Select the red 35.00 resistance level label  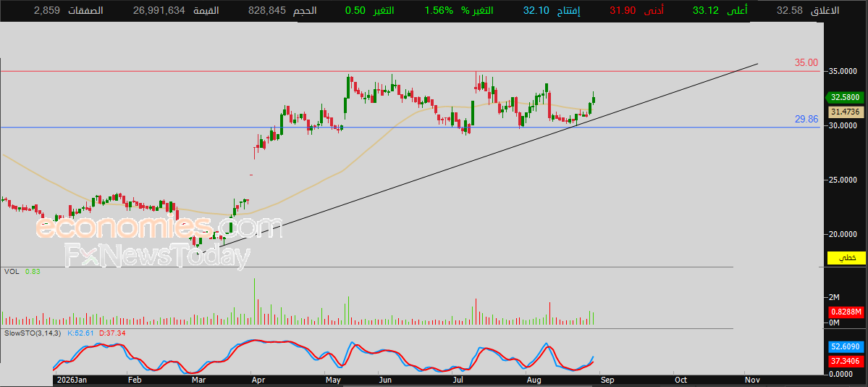(806, 63)
